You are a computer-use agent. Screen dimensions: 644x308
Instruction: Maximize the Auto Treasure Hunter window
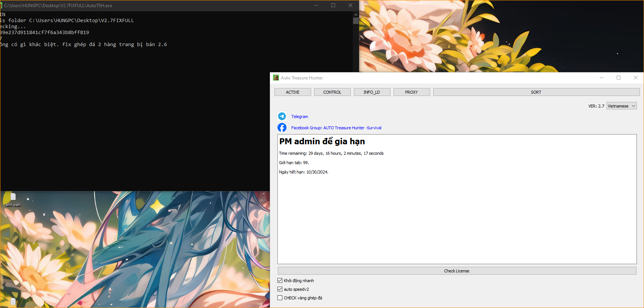coord(619,78)
